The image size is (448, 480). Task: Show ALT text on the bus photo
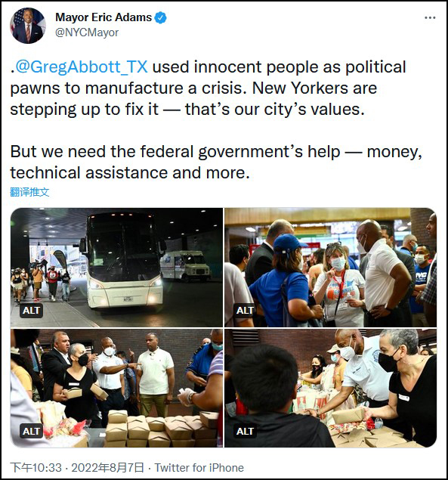(x=31, y=311)
